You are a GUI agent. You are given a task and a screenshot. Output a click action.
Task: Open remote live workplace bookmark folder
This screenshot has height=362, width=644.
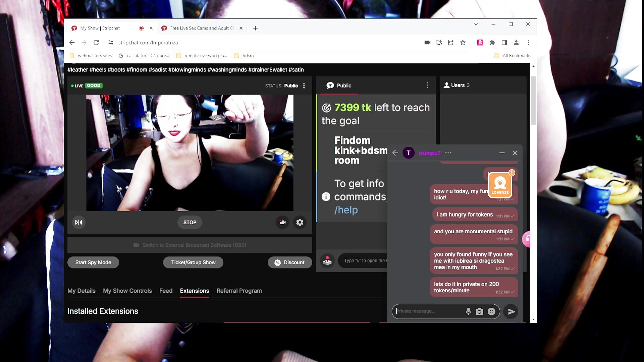pos(202,56)
